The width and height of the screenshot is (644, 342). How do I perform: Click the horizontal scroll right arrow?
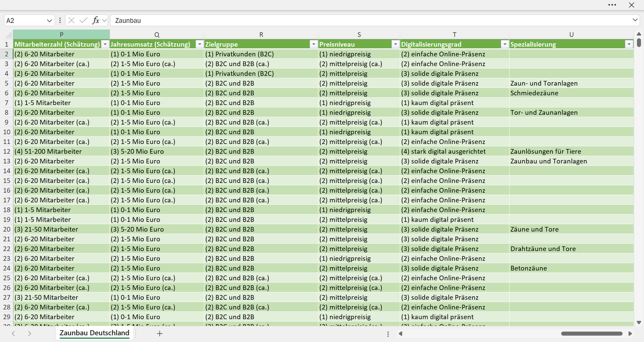click(630, 334)
